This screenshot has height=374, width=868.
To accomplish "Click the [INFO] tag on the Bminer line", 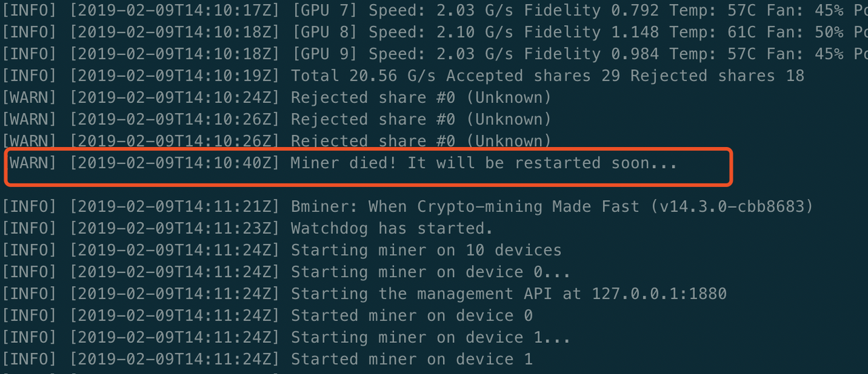I will click(29, 207).
